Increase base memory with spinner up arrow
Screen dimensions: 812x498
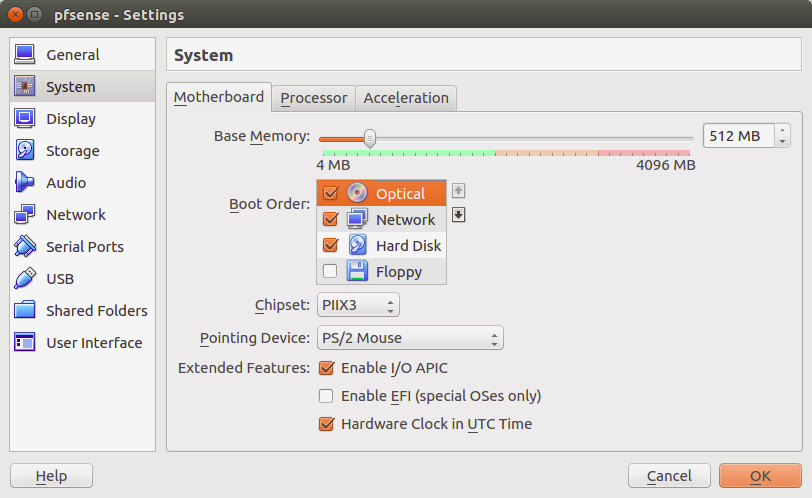coord(782,130)
